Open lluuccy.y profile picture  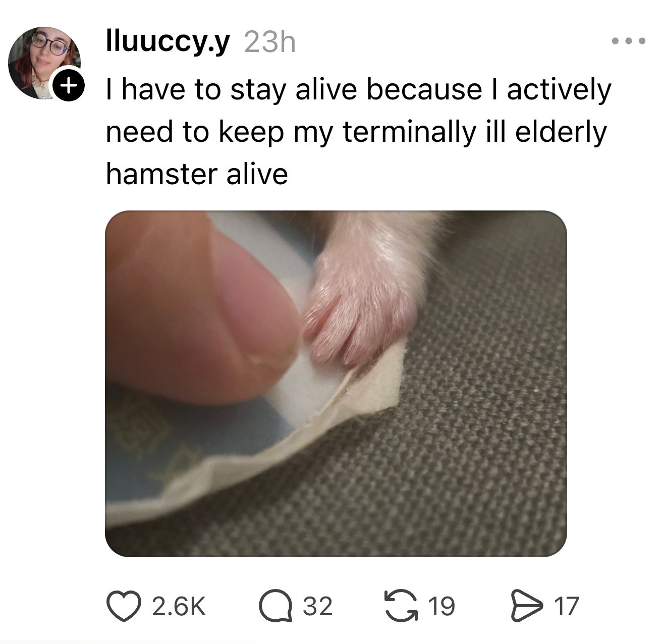coord(44,63)
